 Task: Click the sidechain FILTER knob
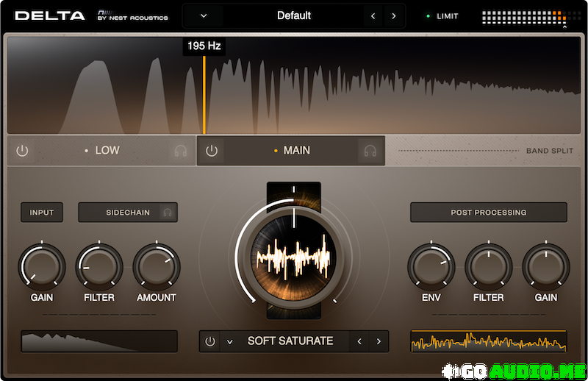[99, 267]
